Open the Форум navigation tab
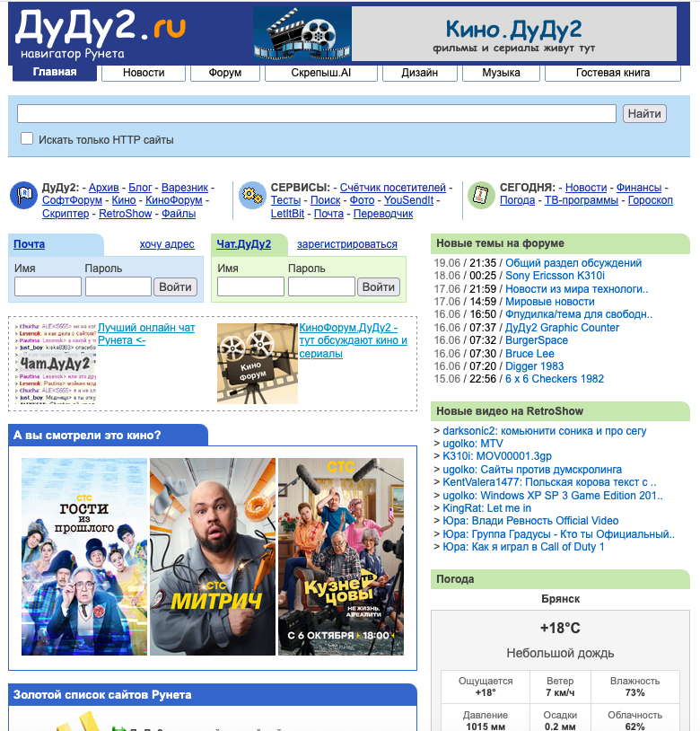Viewport: 700px width, 731px height. click(x=225, y=73)
